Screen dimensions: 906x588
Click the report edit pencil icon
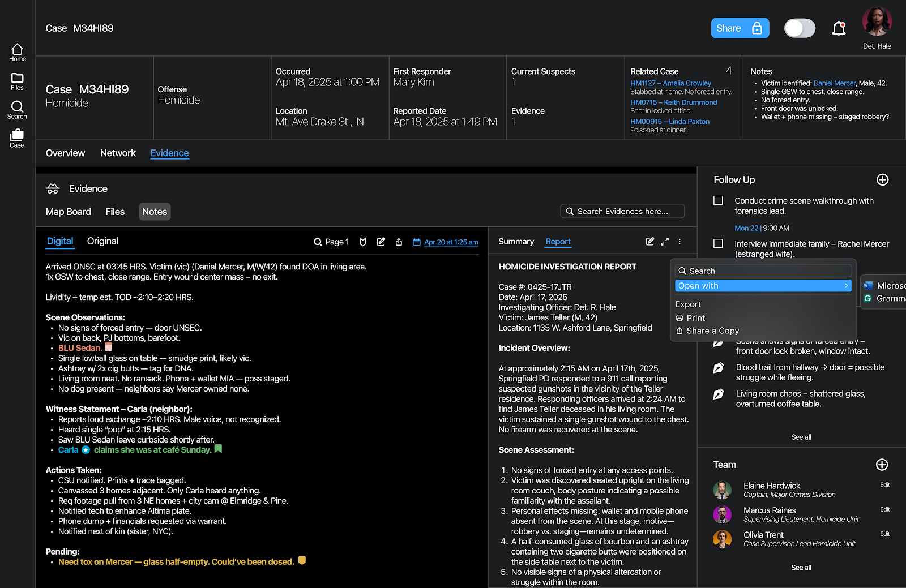pyautogui.click(x=650, y=242)
